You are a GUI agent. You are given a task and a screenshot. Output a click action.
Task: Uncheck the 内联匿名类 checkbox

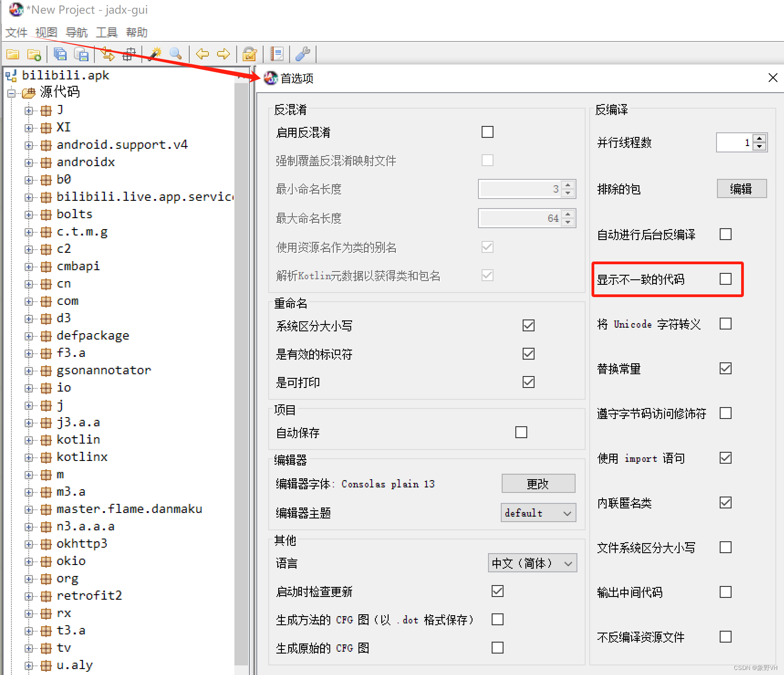[x=726, y=502]
